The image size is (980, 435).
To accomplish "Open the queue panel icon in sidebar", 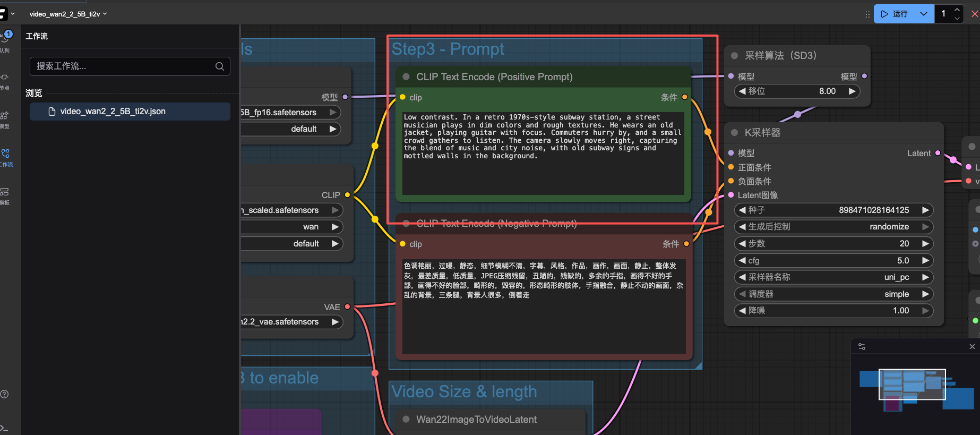I will point(5,39).
